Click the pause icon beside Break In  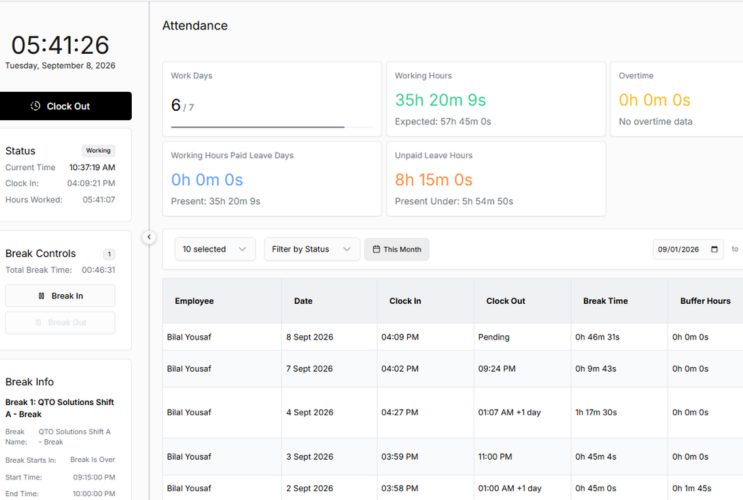point(41,296)
